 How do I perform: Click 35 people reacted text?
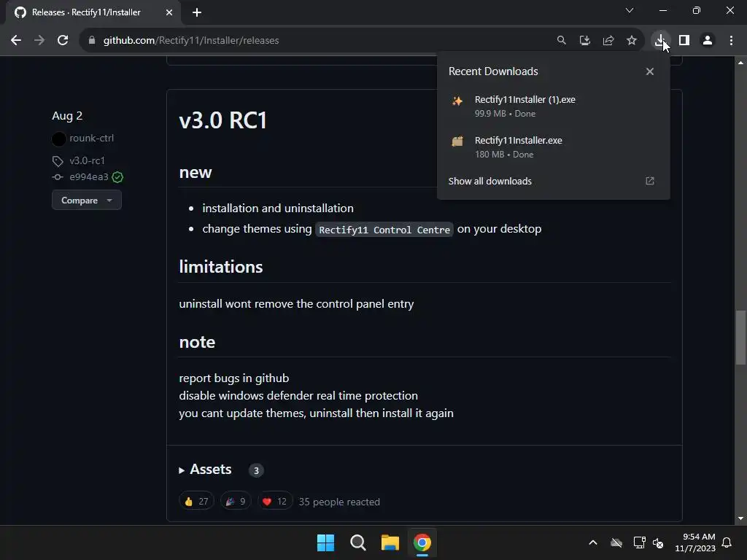[x=339, y=502]
